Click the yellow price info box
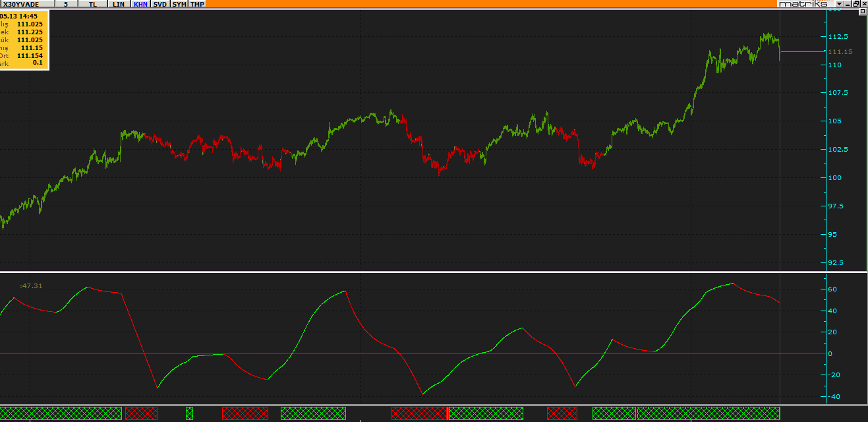 tap(24, 40)
